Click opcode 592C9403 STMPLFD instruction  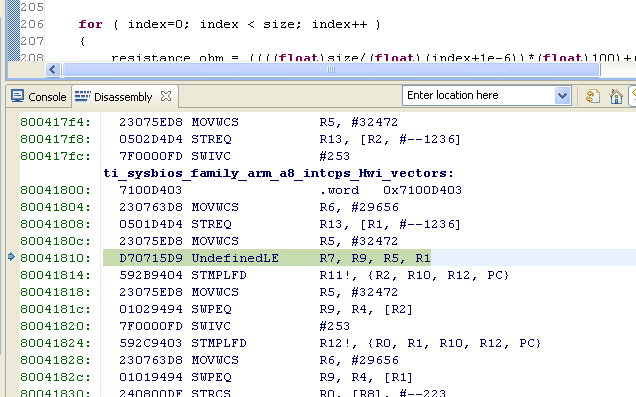pyautogui.click(x=183, y=343)
